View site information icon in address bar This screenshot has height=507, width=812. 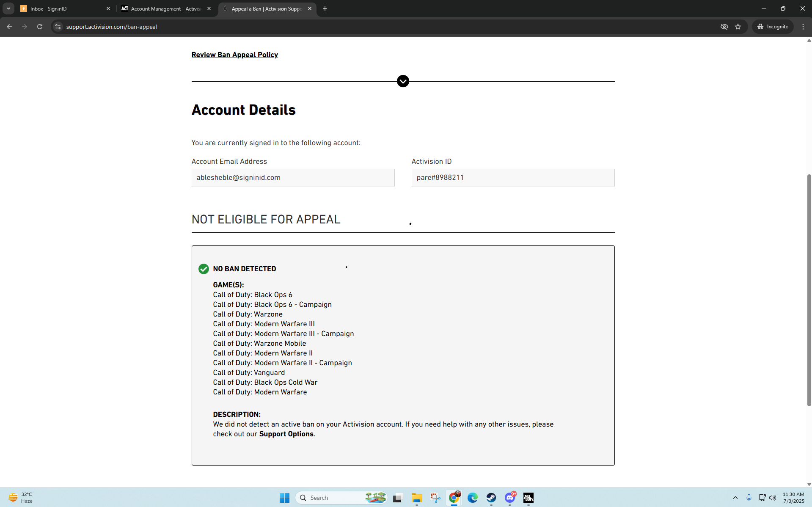click(58, 27)
